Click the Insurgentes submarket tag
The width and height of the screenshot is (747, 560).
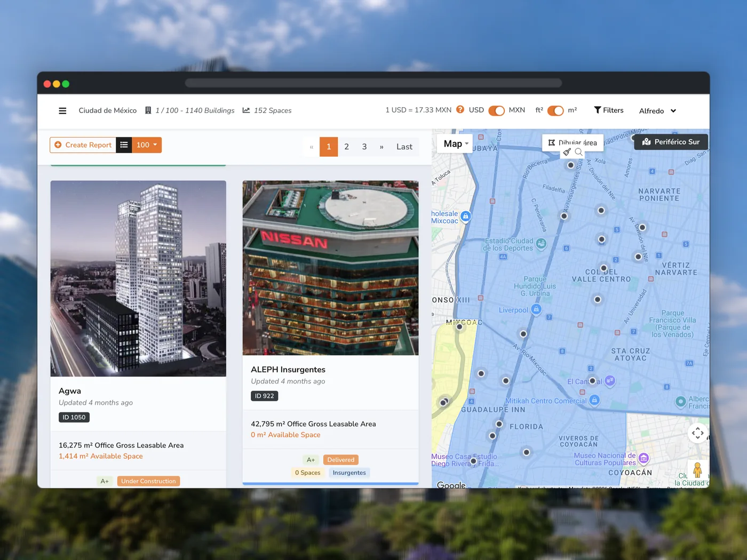(349, 473)
